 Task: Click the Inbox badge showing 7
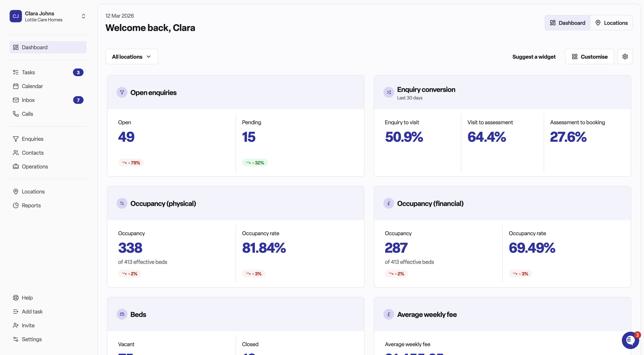[x=78, y=100]
